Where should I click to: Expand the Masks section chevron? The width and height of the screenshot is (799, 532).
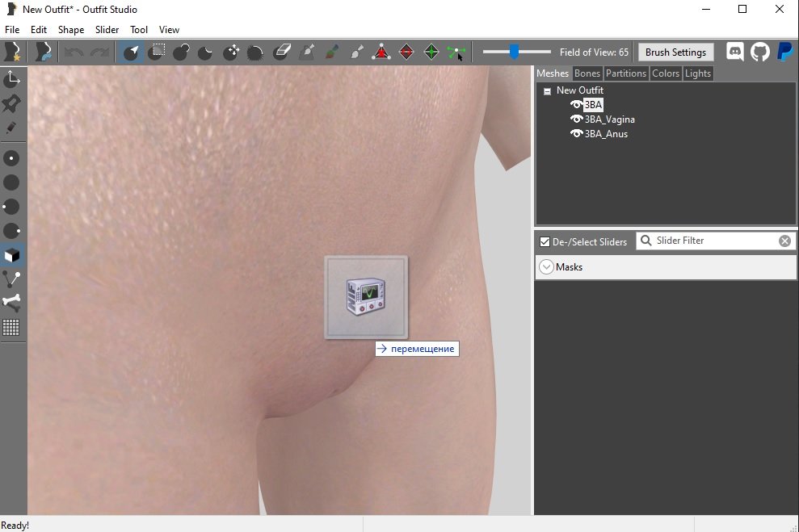click(546, 267)
